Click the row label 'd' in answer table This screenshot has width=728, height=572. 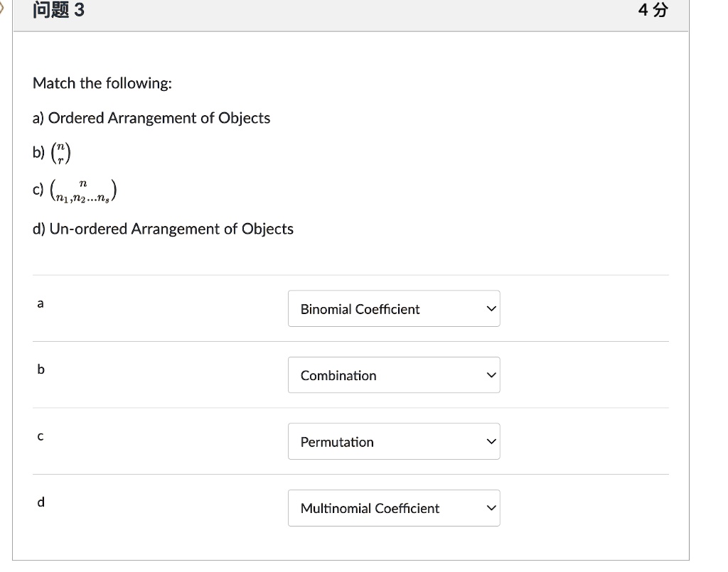tap(41, 502)
